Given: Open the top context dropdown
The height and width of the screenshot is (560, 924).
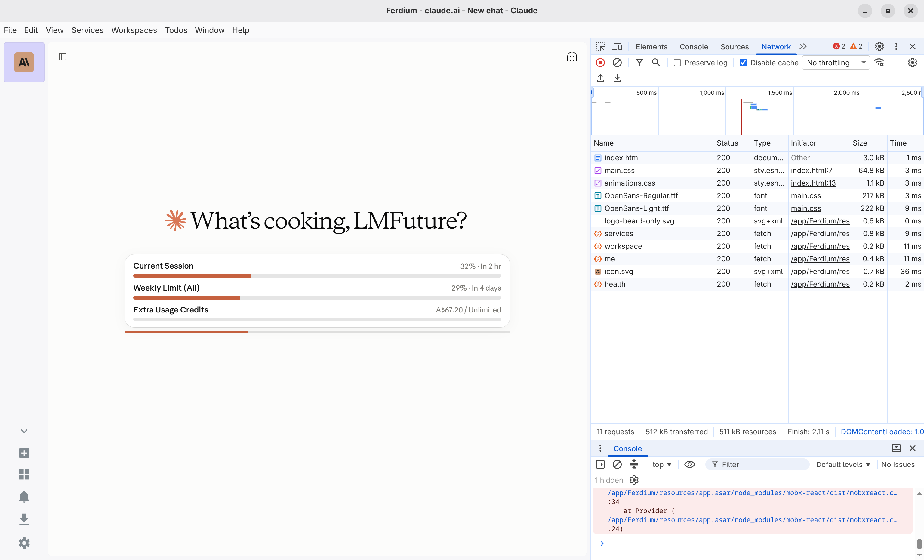Looking at the screenshot, I should 662,464.
